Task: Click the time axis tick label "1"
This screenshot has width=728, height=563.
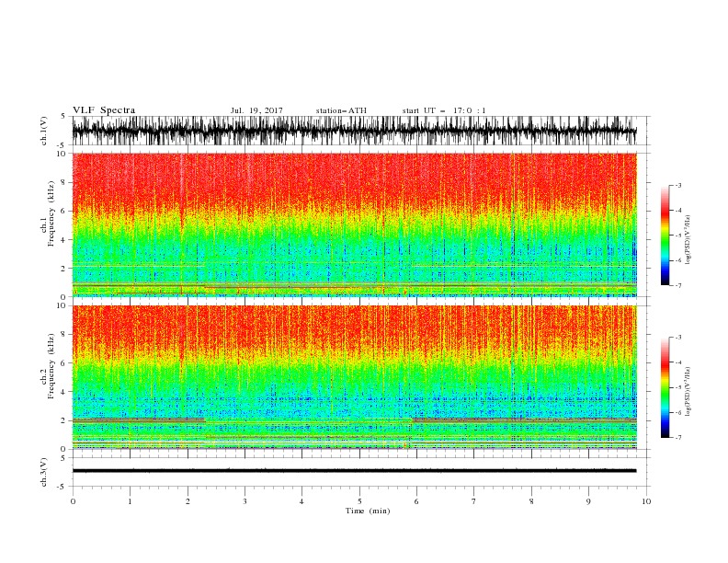Action: [x=130, y=501]
